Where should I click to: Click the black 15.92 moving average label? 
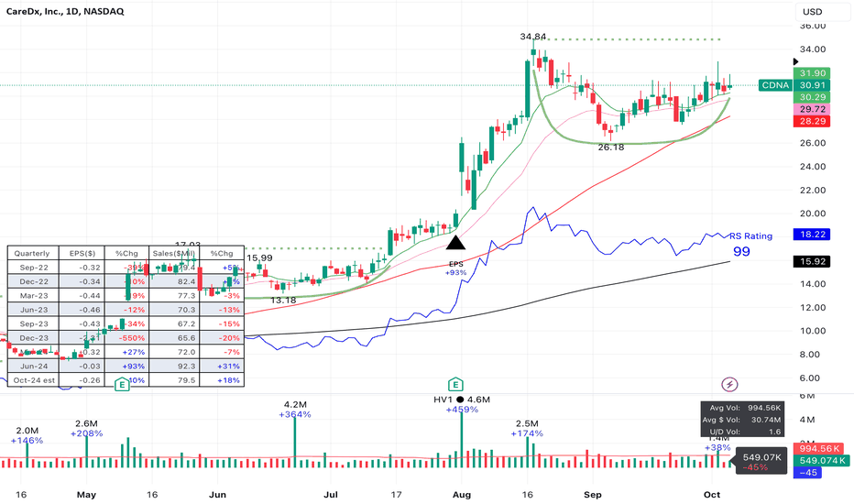[812, 261]
